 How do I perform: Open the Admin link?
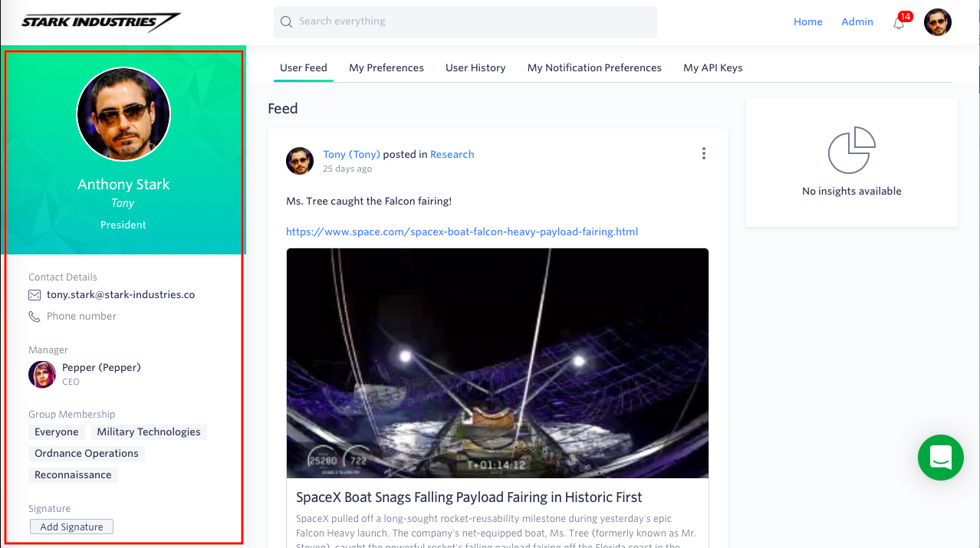[857, 21]
